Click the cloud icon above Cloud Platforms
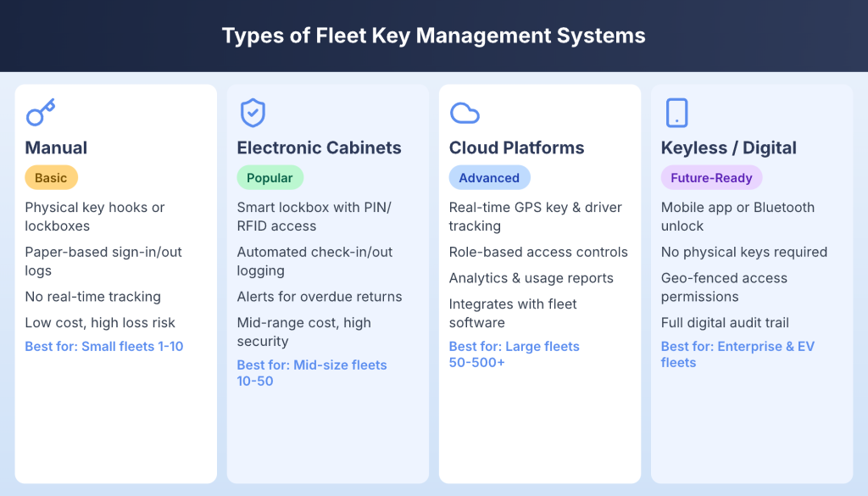Screen dimensions: 868x496 click(x=465, y=113)
